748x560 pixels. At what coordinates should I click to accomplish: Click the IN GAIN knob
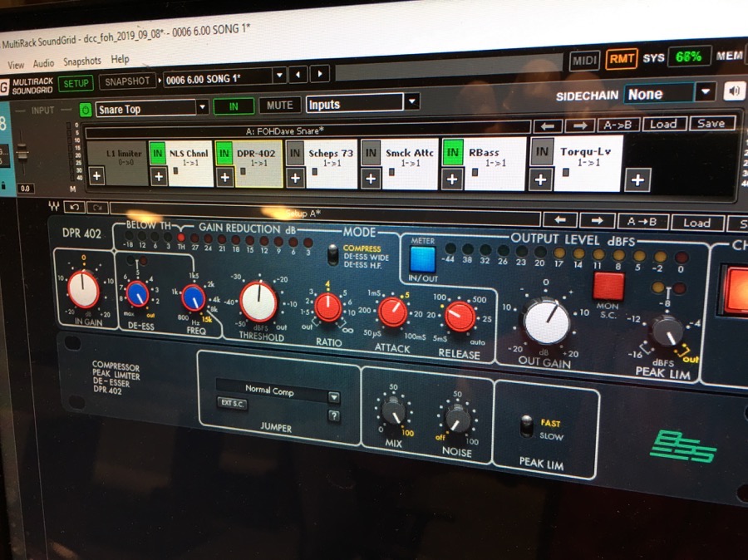(83, 289)
